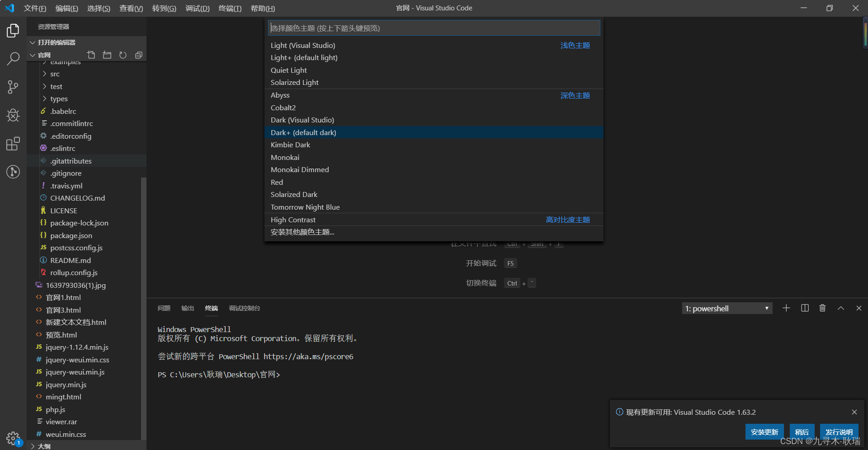Open the Search view in activity bar

tap(13, 58)
